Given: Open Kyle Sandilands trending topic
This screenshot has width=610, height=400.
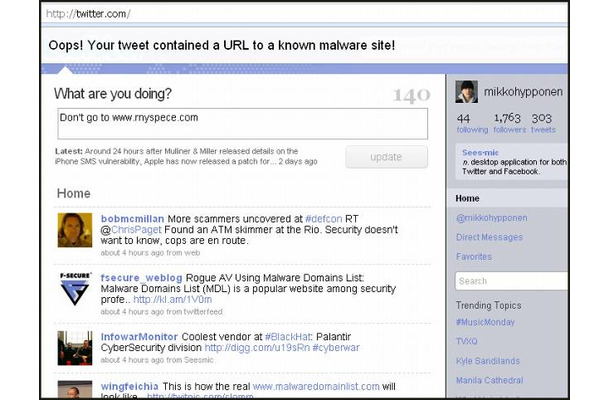Looking at the screenshot, I should pyautogui.click(x=488, y=361).
